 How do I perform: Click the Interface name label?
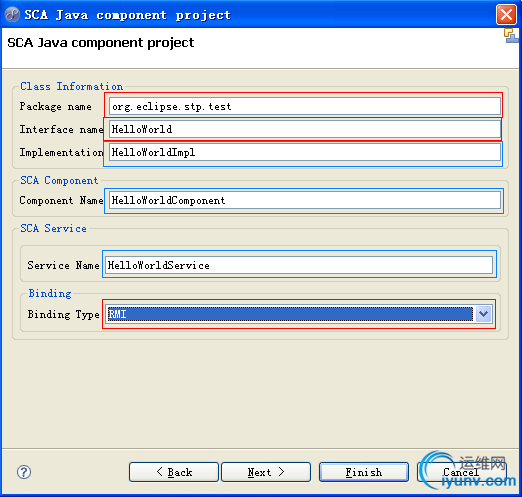tap(61, 129)
